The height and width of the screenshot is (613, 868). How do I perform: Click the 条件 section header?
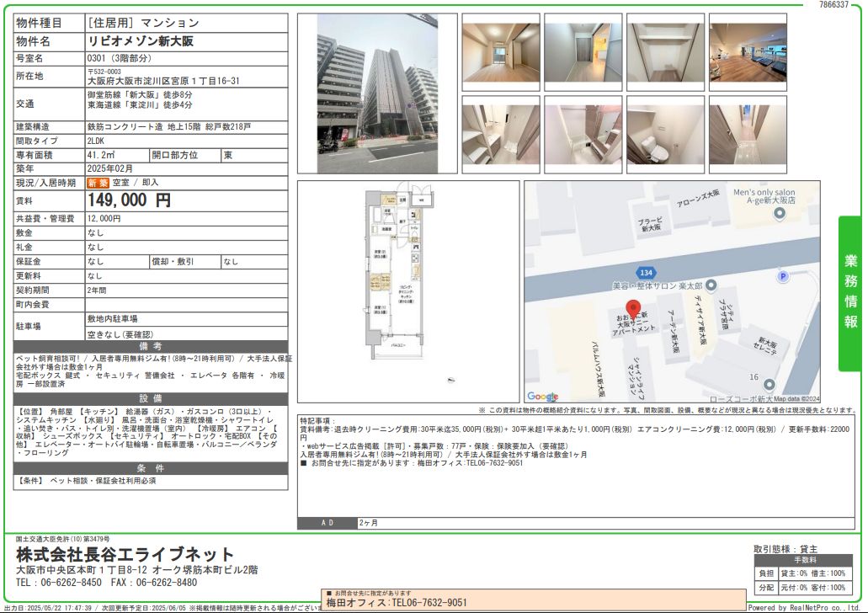point(151,468)
